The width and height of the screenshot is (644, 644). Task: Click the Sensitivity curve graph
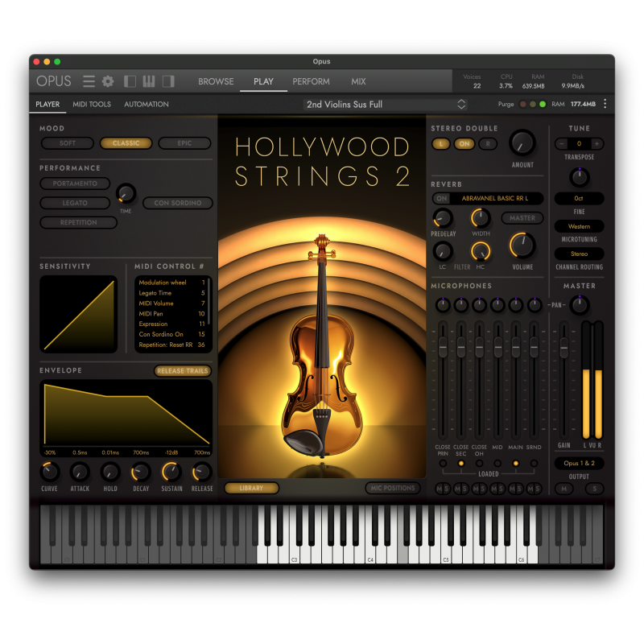[78, 314]
